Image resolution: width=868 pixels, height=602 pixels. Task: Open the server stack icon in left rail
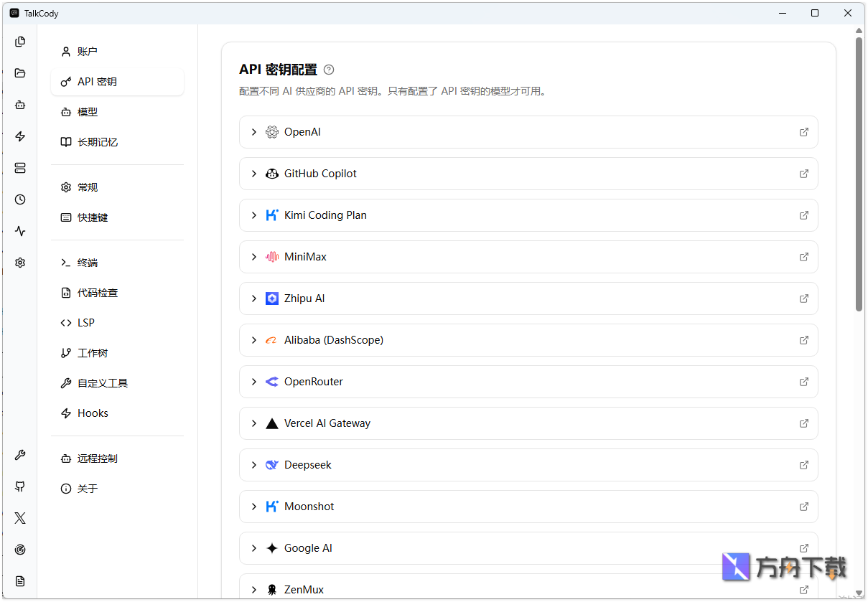point(20,168)
